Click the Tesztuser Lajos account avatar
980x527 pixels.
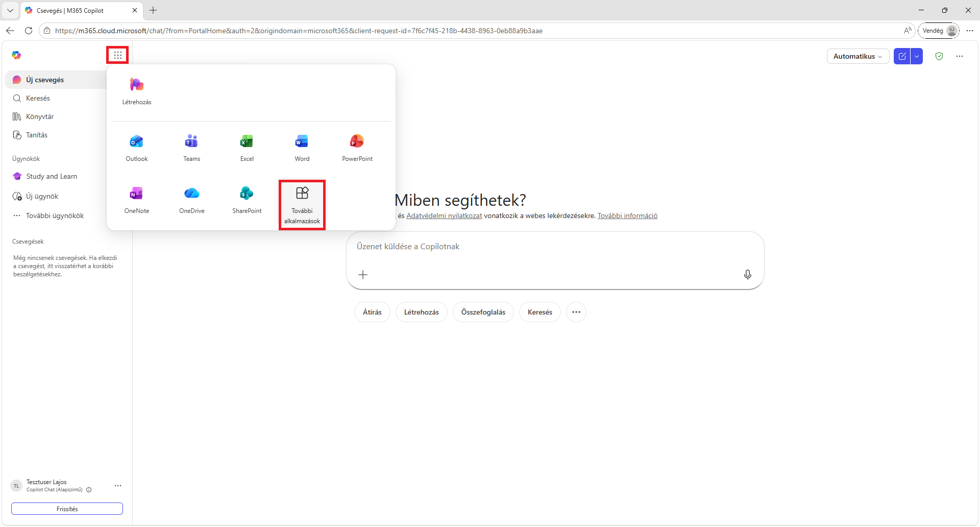click(16, 486)
